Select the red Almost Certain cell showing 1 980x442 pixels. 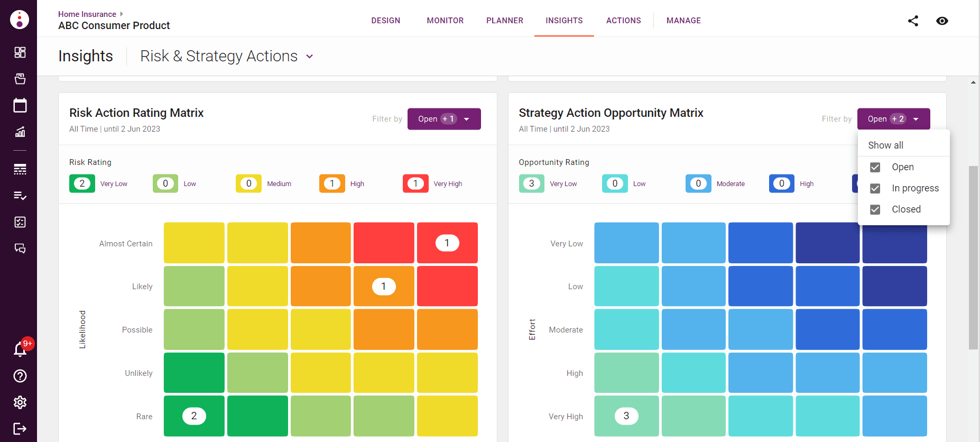[x=447, y=243]
